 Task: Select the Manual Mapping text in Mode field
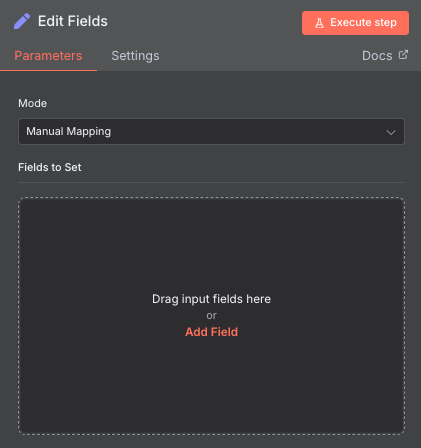click(69, 131)
